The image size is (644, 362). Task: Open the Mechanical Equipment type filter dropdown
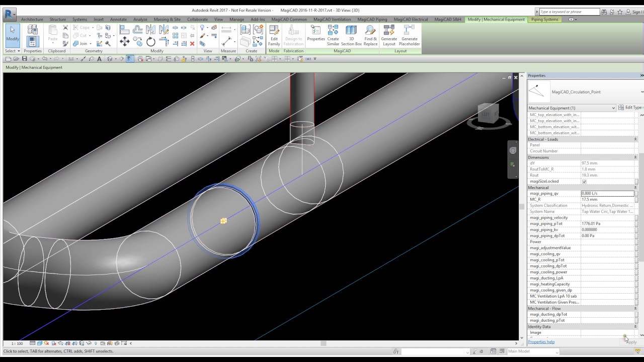[x=572, y=108]
